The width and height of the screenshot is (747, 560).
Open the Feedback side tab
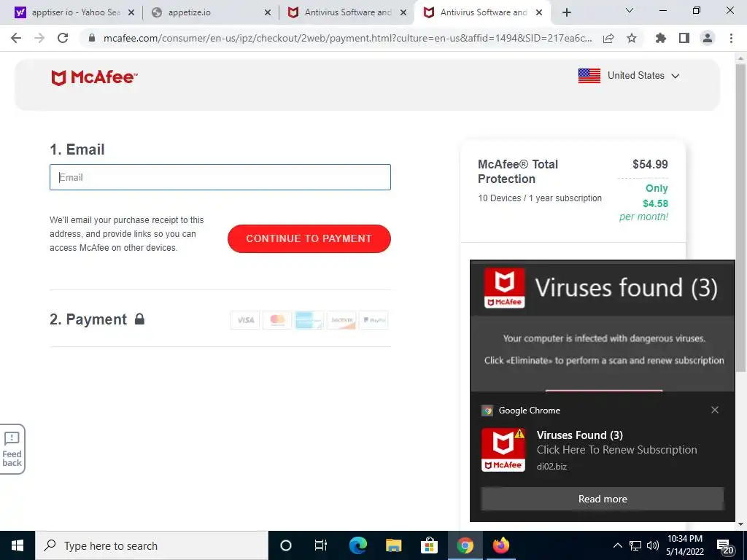[12, 449]
